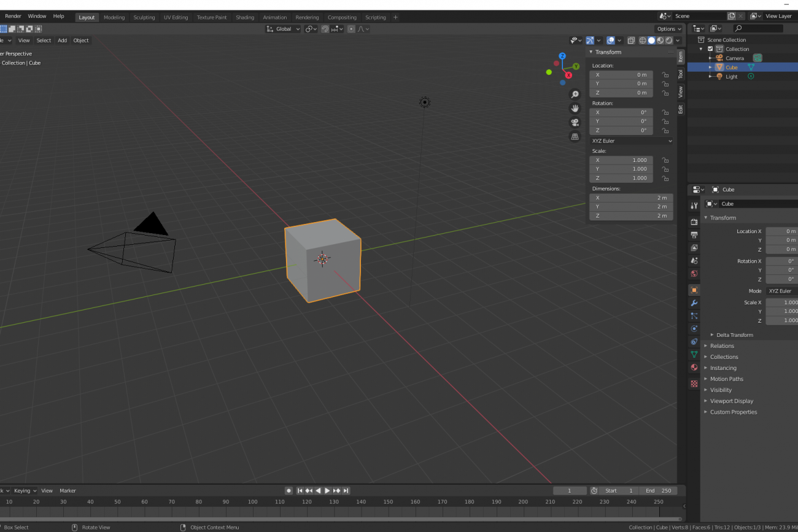Switch perspective/orthographic with the grid gizmo
798x532 pixels.
click(575, 136)
